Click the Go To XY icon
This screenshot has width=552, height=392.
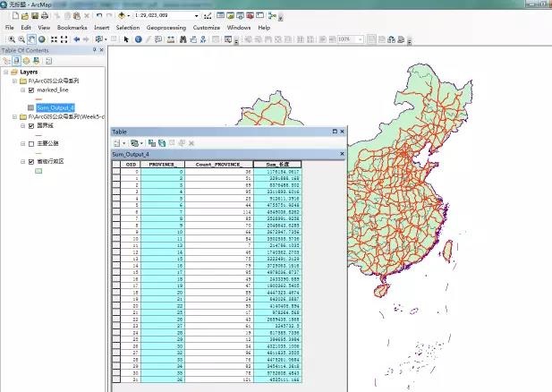[203, 39]
